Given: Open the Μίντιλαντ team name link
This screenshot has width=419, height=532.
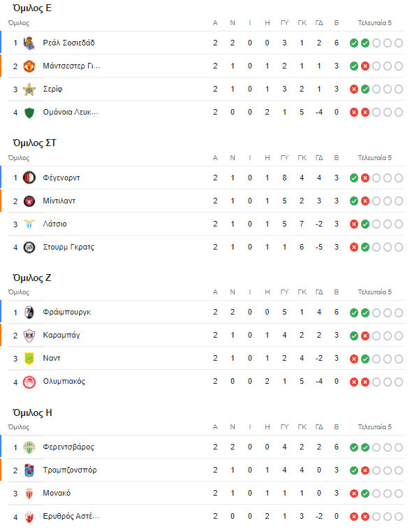Looking at the screenshot, I should point(59,201).
